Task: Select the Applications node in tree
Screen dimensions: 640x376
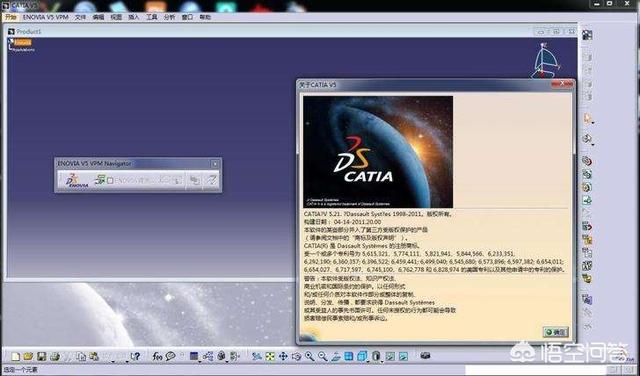Action: pos(23,50)
